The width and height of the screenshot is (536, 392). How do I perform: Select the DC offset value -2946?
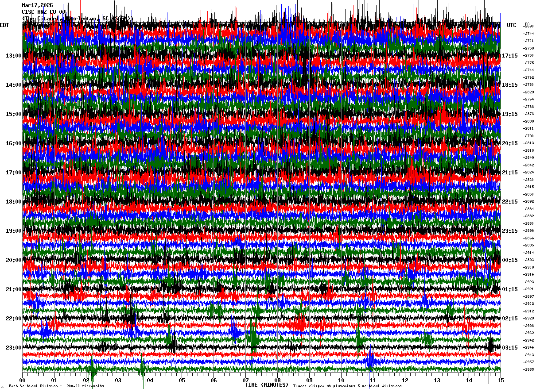click(x=529, y=348)
